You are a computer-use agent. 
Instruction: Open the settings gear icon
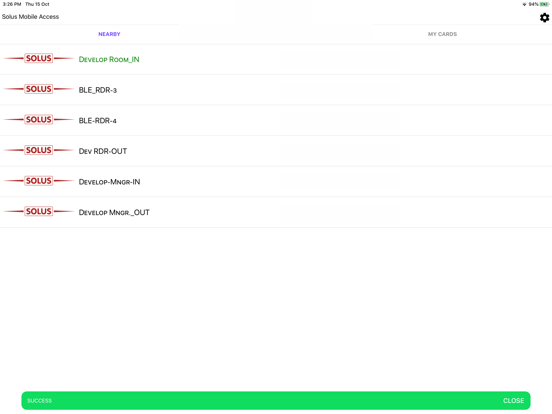click(544, 18)
